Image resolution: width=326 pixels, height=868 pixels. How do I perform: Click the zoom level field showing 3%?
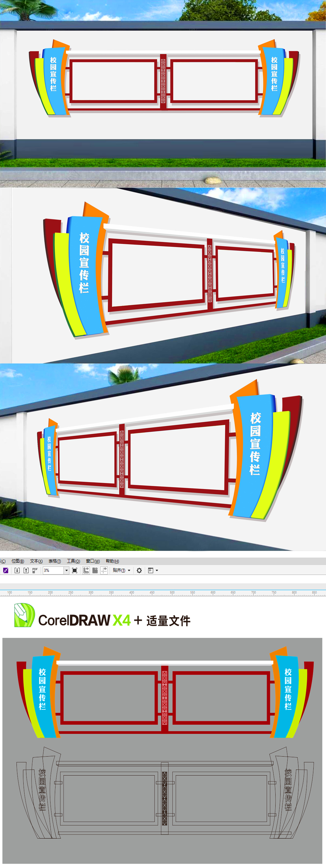(x=53, y=570)
